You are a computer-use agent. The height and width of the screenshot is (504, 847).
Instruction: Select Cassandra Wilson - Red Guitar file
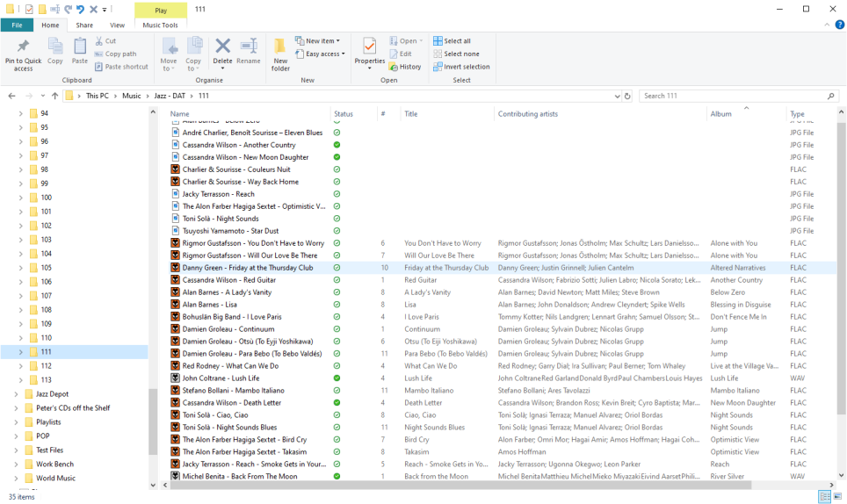click(x=229, y=280)
